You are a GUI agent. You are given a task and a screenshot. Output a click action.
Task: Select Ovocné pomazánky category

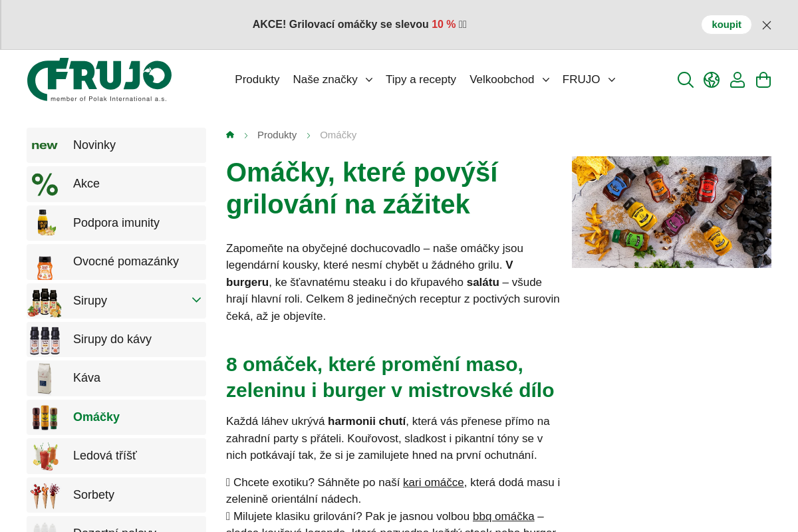coord(116,261)
